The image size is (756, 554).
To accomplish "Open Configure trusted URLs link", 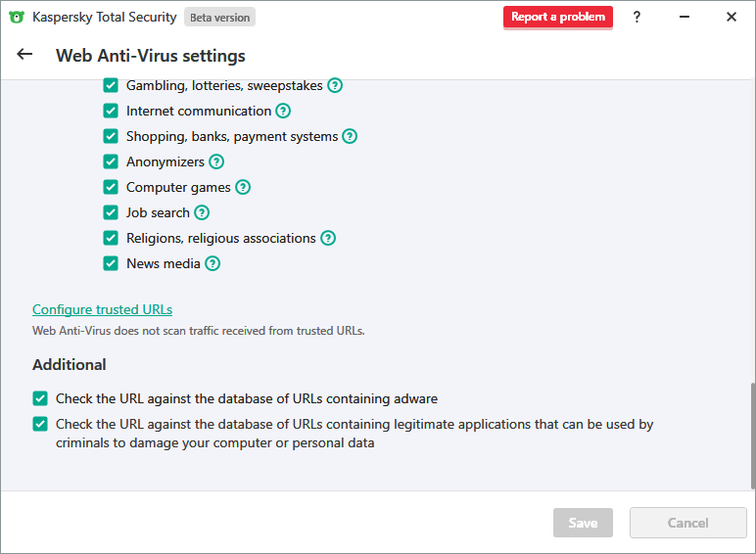I will [102, 309].
